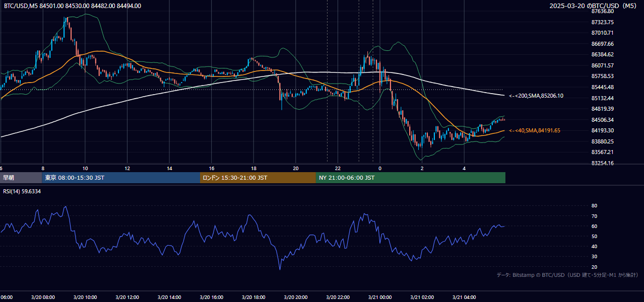Select the 早朝 session bar
This screenshot has width=644, height=302.
[21, 178]
